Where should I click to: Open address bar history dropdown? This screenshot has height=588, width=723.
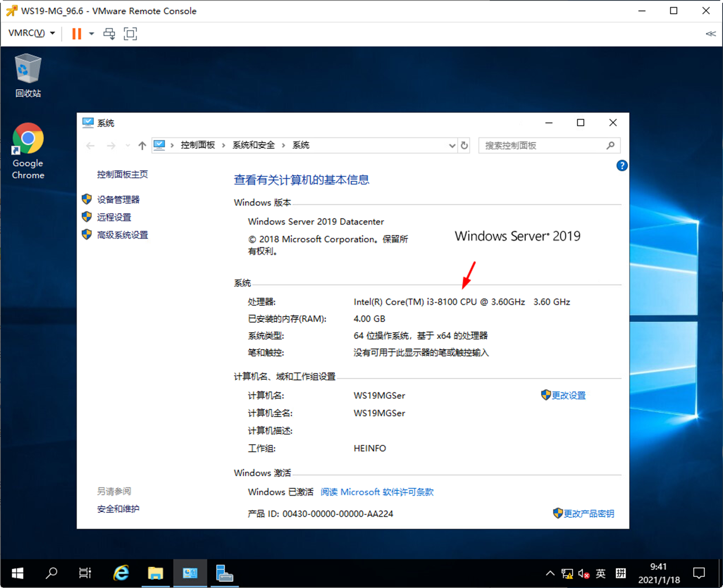[x=452, y=146]
